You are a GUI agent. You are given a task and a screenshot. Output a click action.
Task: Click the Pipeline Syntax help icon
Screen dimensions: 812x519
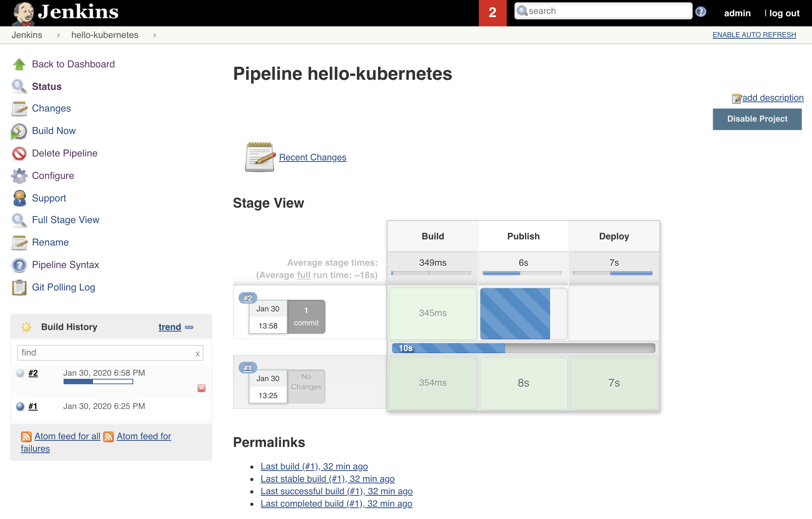point(19,265)
